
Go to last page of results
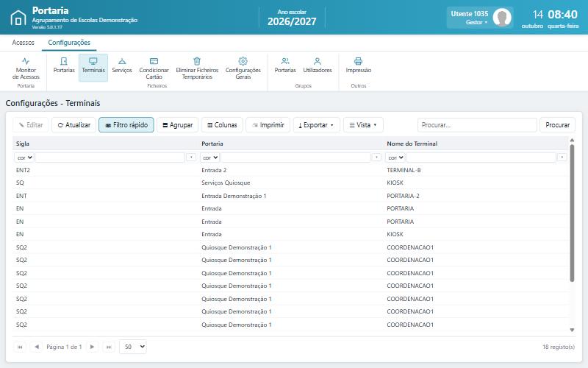coord(109,347)
